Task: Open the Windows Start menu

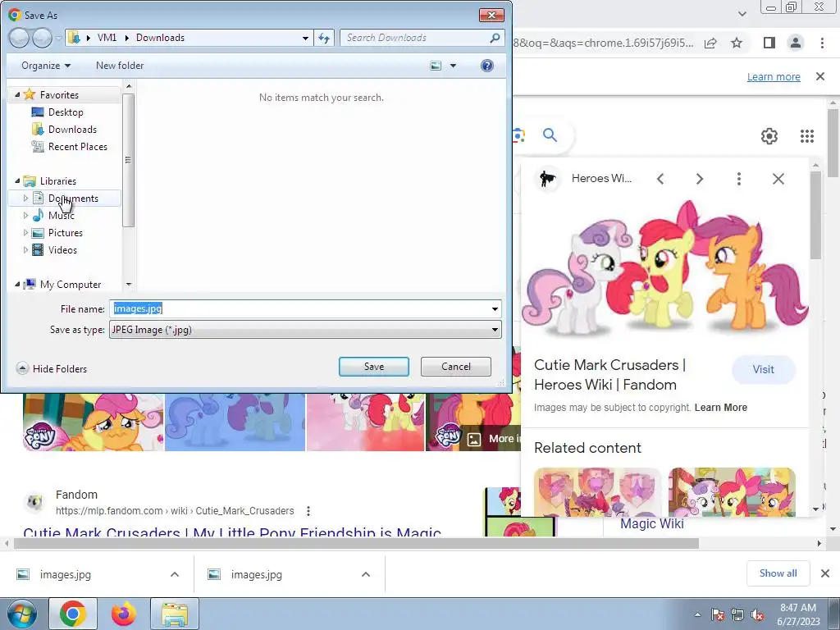Action: [x=21, y=614]
